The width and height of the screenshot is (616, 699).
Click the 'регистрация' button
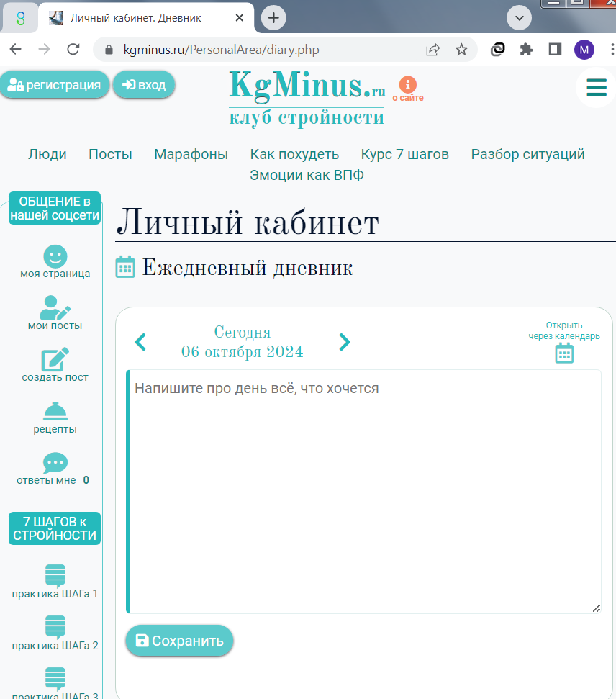click(55, 85)
